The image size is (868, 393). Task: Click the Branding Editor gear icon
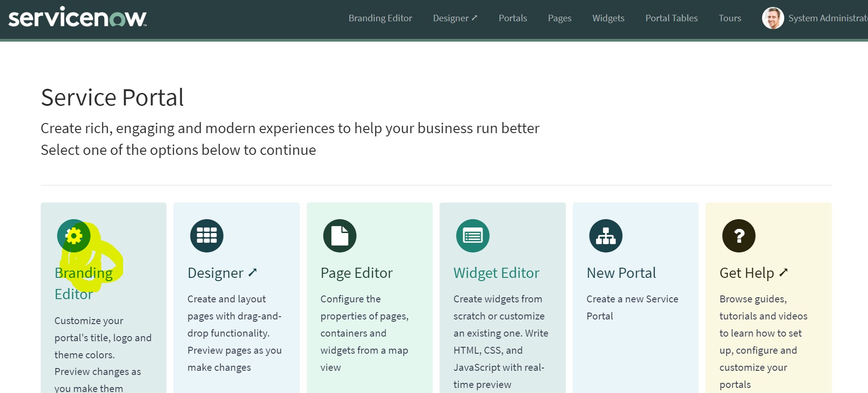pos(74,236)
